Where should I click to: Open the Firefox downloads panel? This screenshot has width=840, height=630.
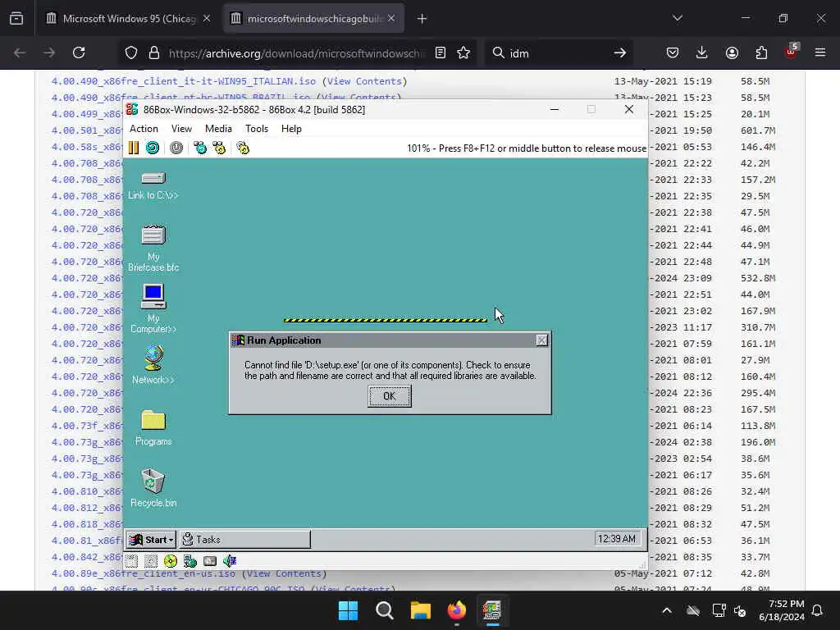702,52
